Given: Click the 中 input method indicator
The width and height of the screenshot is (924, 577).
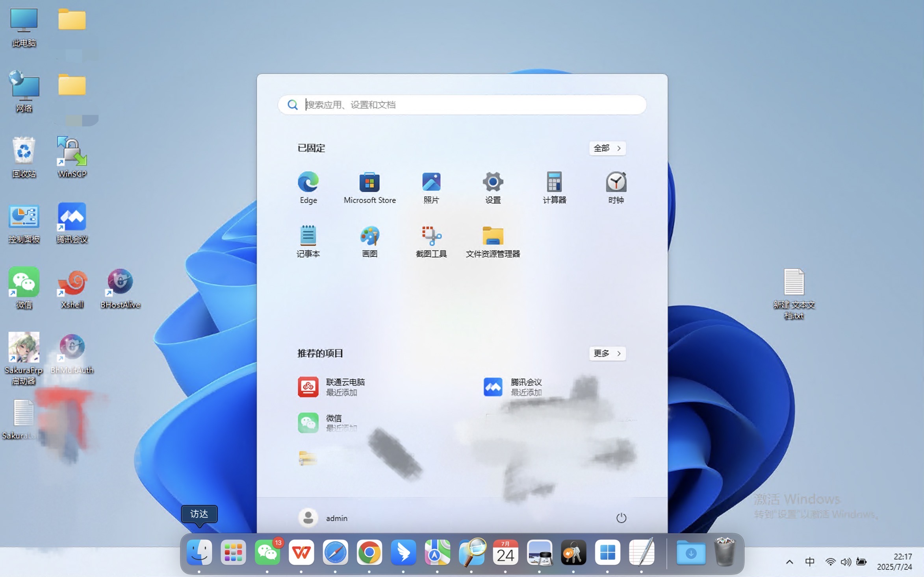Looking at the screenshot, I should pos(810,562).
